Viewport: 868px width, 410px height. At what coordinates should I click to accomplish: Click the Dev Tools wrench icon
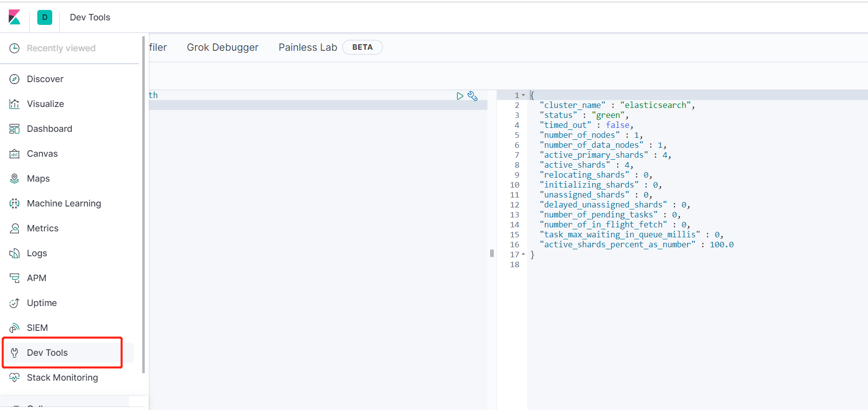click(14, 353)
